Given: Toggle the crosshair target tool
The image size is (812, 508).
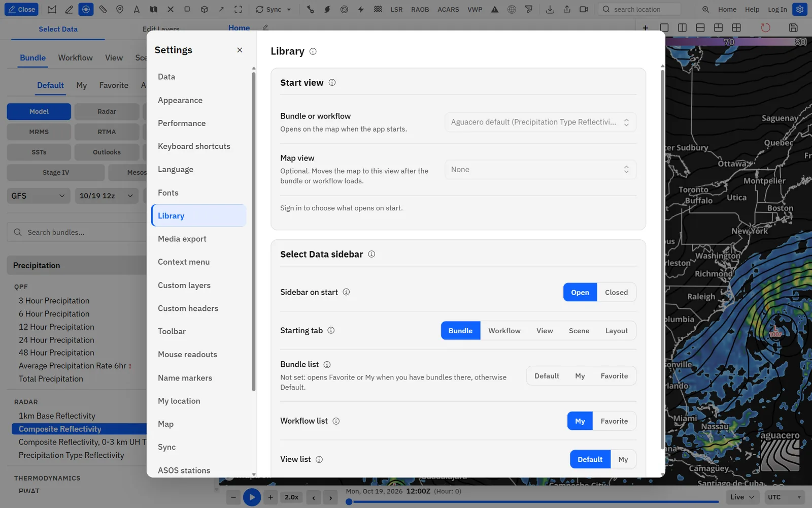Looking at the screenshot, I should pos(86,9).
